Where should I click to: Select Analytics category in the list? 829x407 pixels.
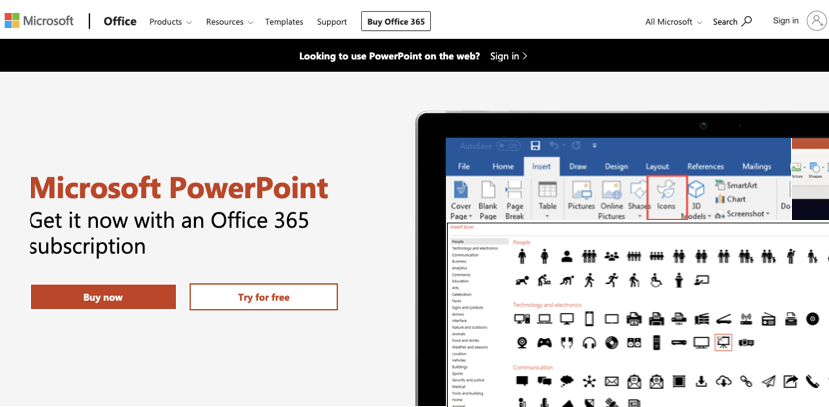[x=459, y=268]
